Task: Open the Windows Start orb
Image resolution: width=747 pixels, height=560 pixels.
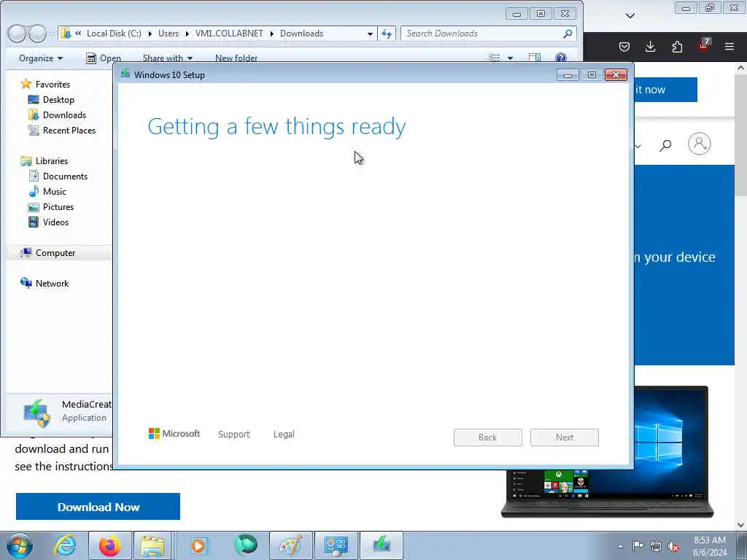Action: [20, 545]
